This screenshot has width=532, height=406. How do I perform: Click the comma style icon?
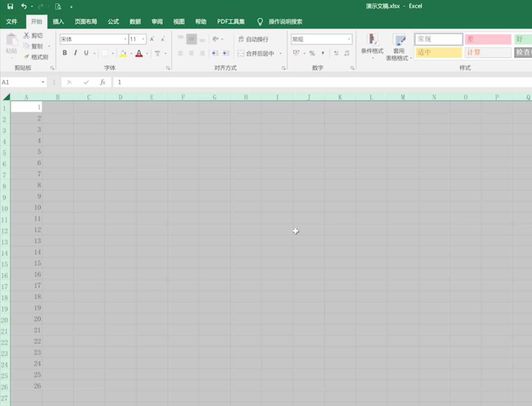(x=323, y=53)
